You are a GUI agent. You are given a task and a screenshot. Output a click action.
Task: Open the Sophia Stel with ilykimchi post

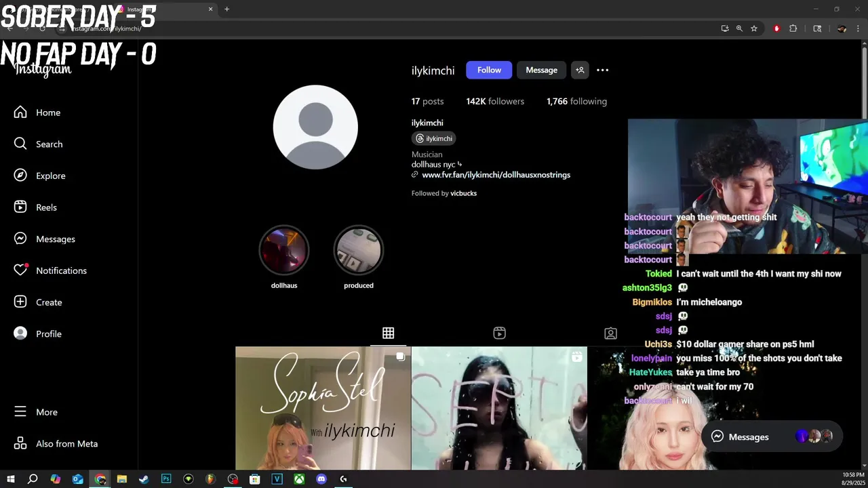(323, 408)
